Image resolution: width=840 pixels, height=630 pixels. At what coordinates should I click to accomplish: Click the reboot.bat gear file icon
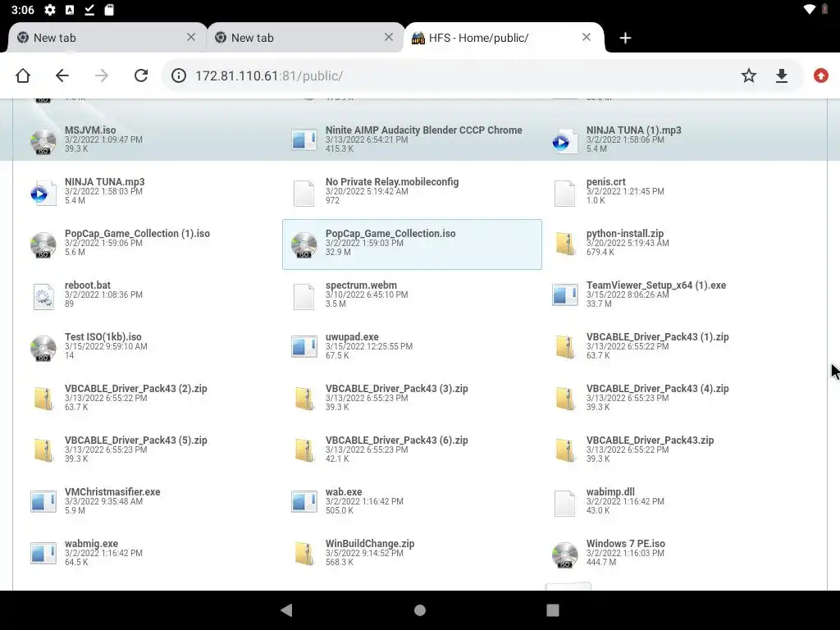[x=43, y=296]
